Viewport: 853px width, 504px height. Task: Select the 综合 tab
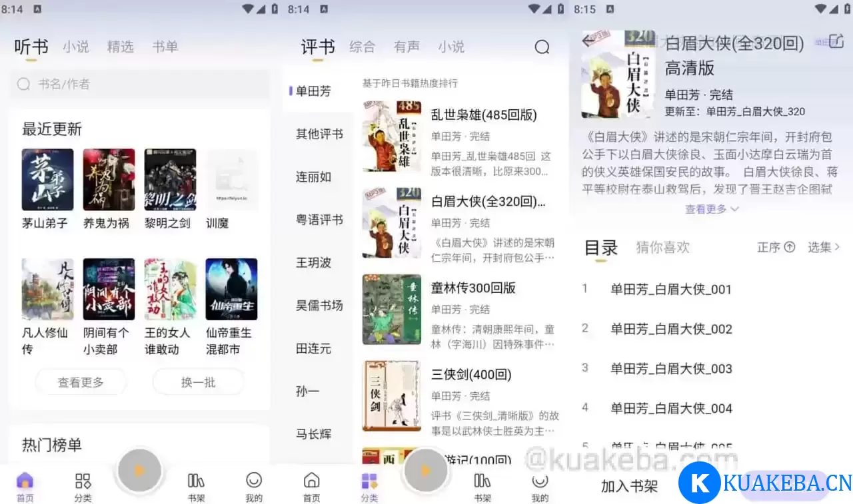[x=363, y=47]
